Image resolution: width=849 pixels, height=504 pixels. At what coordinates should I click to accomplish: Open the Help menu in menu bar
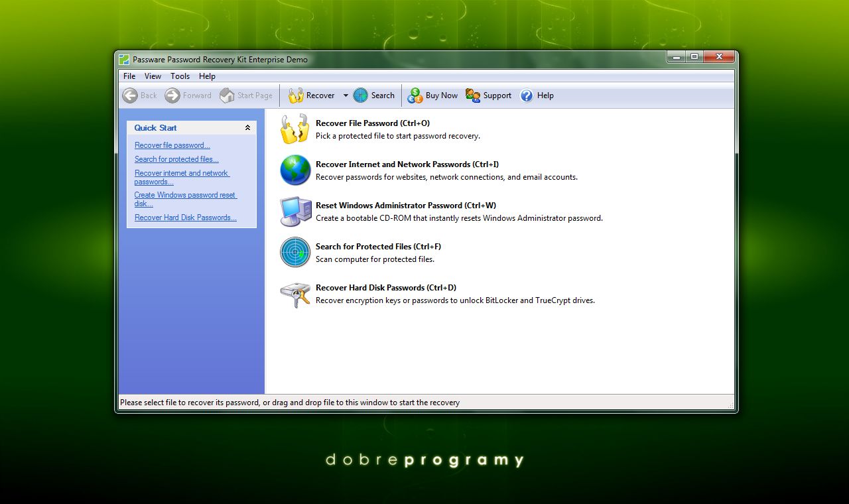[x=207, y=76]
